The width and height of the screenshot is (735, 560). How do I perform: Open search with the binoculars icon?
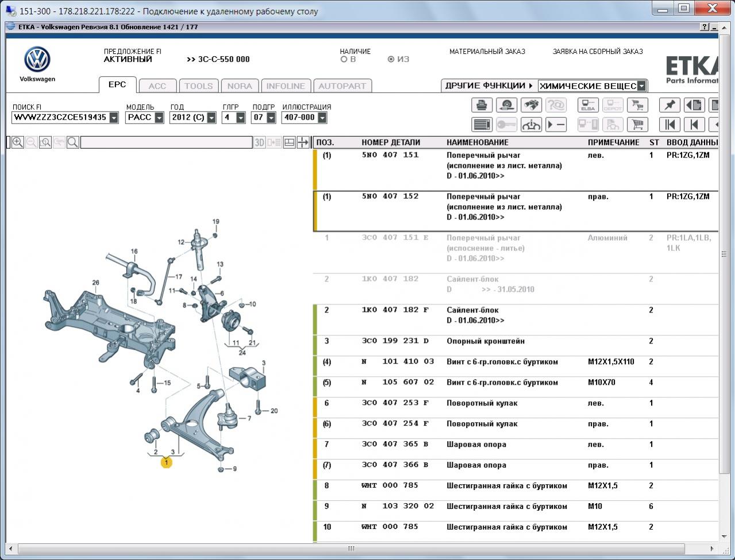point(531,105)
